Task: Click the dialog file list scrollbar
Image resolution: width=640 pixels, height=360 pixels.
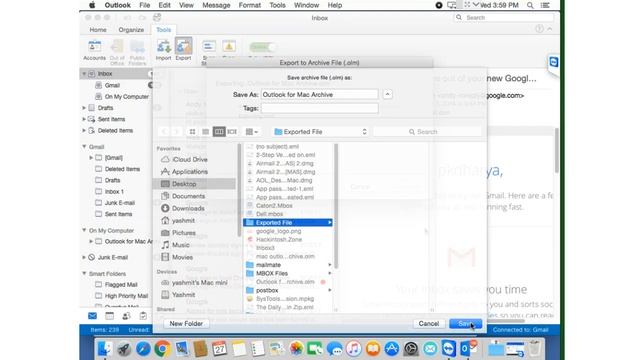Action: [x=336, y=206]
